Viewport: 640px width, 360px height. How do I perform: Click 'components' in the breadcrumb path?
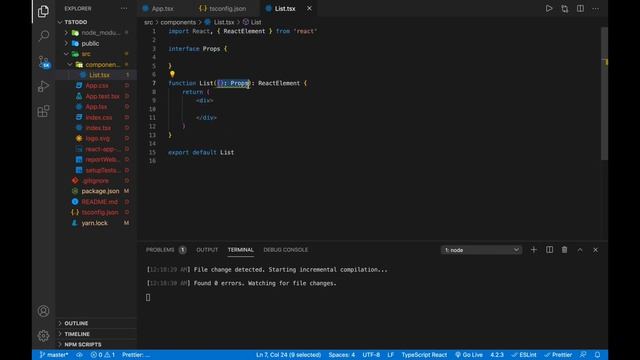coord(178,22)
